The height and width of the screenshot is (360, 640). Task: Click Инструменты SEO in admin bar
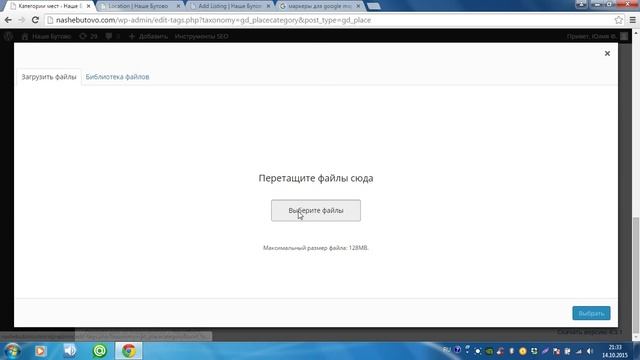coord(201,36)
